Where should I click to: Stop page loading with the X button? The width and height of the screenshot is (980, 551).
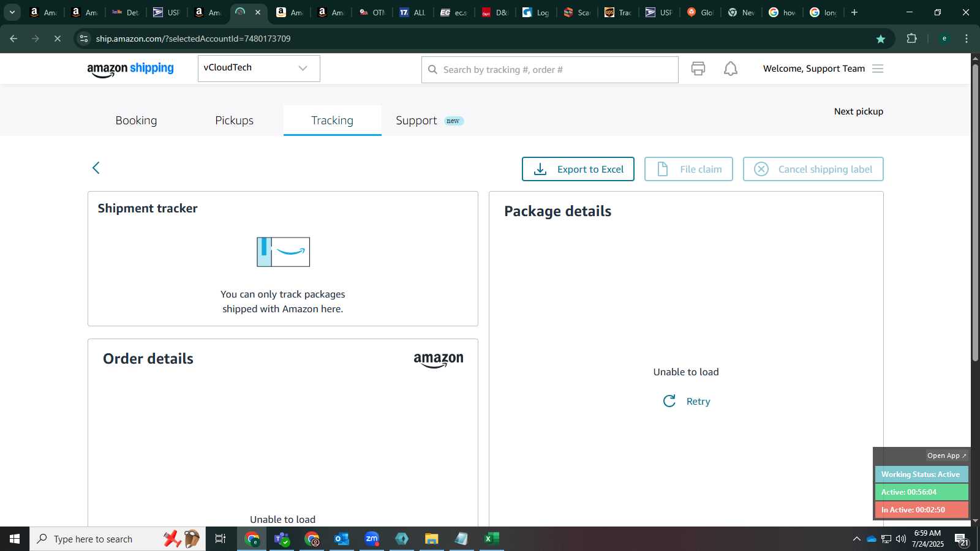pos(58,39)
